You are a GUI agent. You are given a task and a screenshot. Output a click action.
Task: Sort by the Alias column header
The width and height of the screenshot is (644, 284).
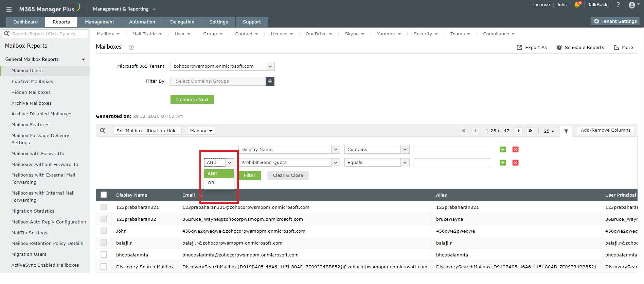[441, 195]
